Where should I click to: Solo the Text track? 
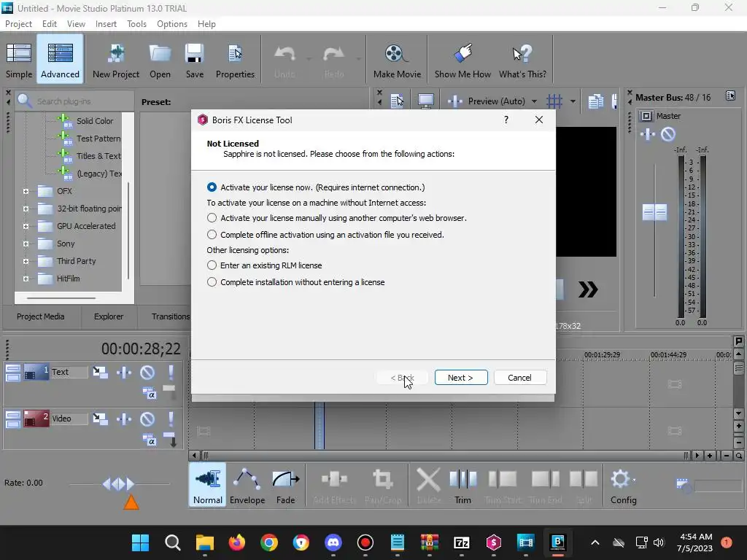click(x=171, y=372)
